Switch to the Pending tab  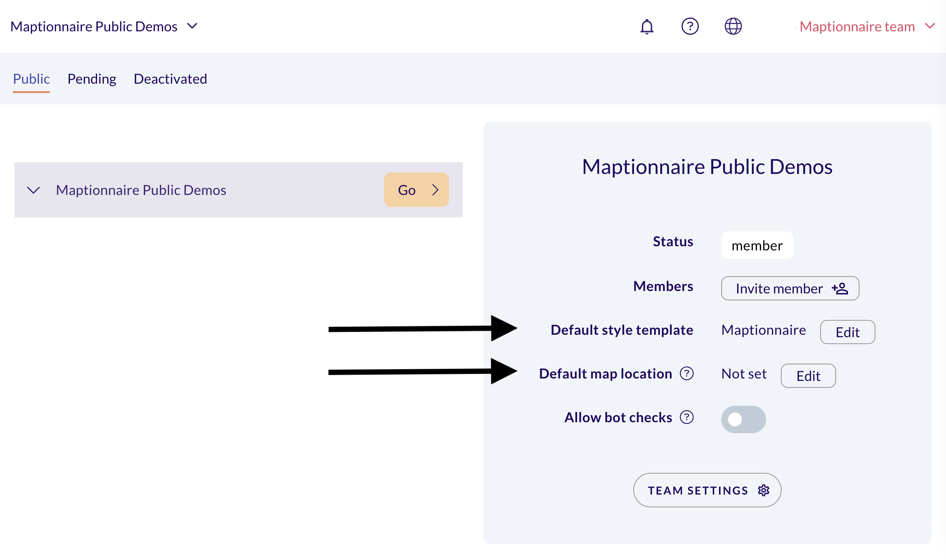click(92, 79)
